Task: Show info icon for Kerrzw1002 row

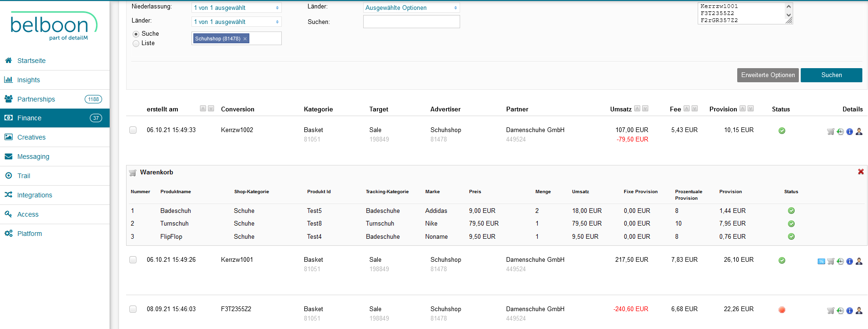Action: tap(850, 132)
